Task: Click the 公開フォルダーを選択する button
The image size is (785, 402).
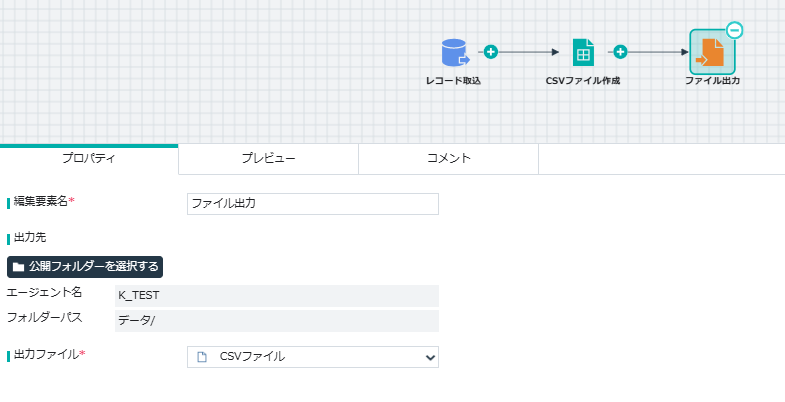Action: (85, 267)
